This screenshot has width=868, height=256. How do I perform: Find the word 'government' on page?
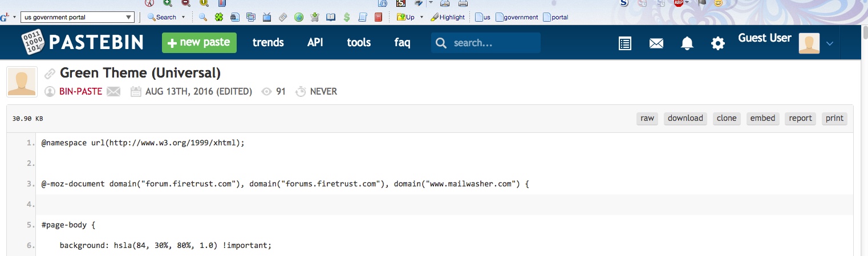click(517, 17)
